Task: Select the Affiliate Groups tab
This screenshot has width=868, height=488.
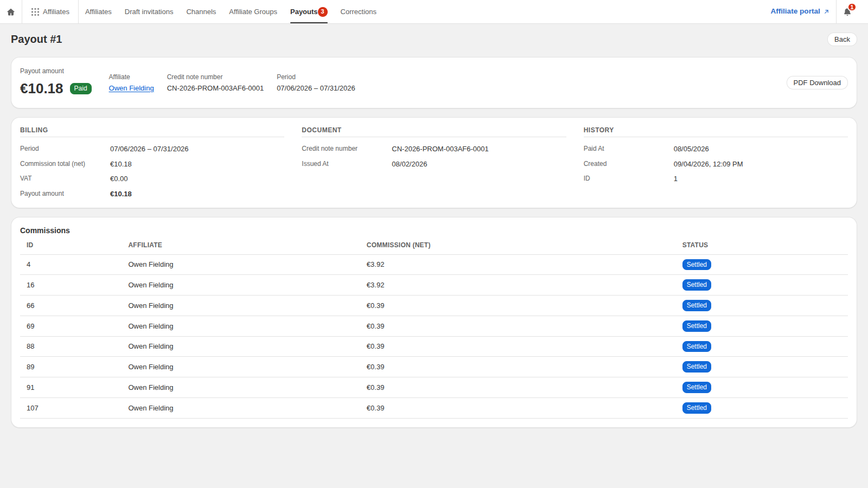Action: [x=253, y=12]
